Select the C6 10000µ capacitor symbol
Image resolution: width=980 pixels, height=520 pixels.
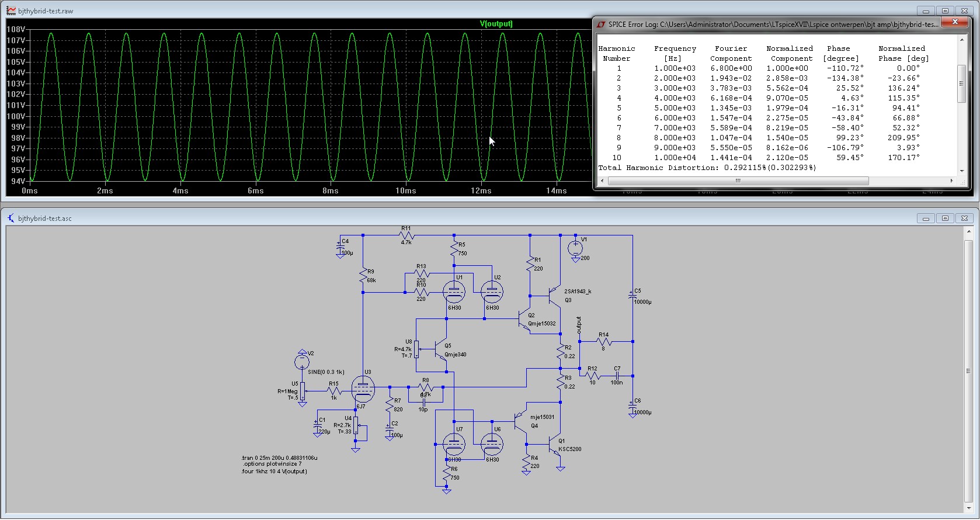(x=633, y=405)
